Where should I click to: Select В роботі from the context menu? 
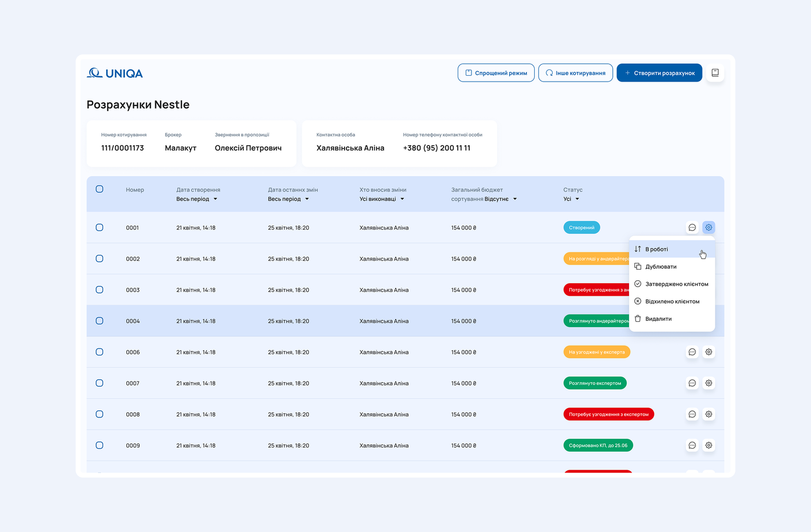point(657,250)
